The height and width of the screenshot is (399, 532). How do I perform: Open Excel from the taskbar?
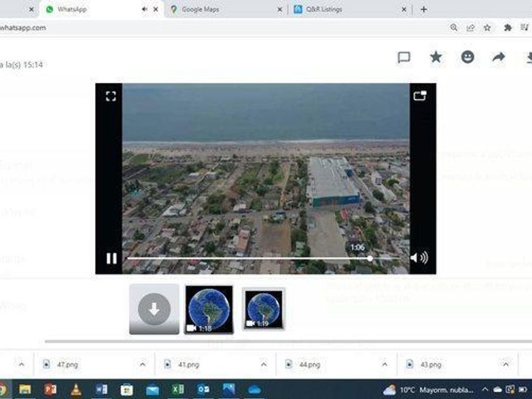pos(178,389)
